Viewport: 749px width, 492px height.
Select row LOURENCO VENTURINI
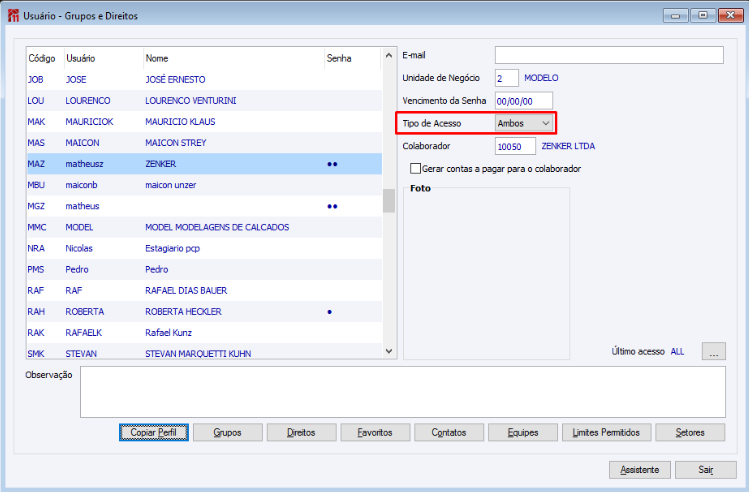[x=204, y=100]
